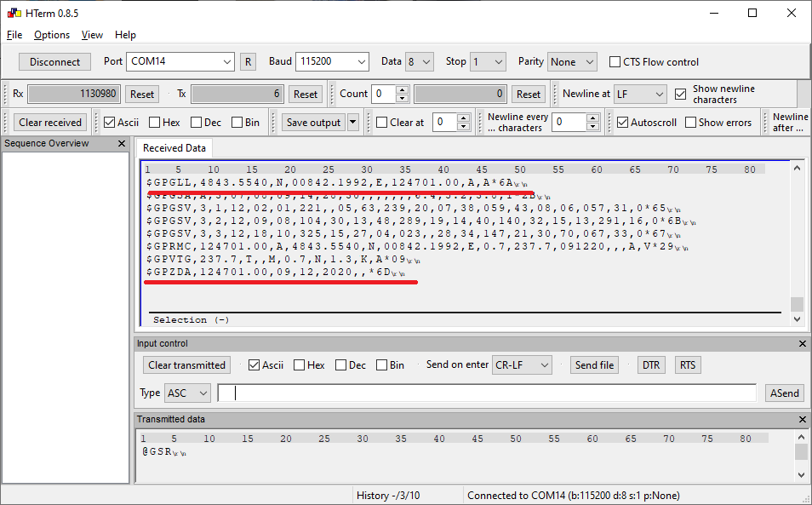Enable CTS Flow control checkbox

click(615, 62)
